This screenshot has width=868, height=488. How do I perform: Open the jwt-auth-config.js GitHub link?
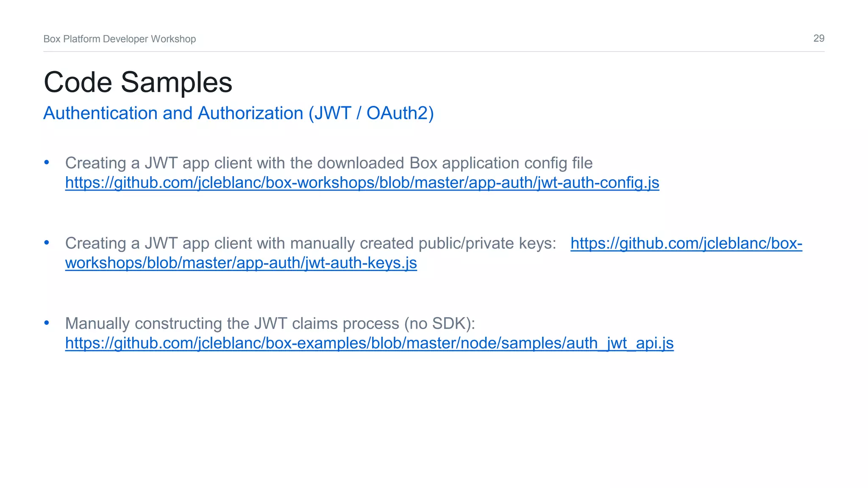pyautogui.click(x=362, y=183)
